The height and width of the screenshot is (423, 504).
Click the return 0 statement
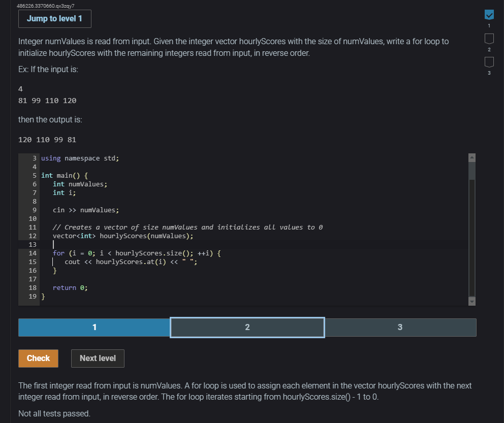[x=70, y=288]
